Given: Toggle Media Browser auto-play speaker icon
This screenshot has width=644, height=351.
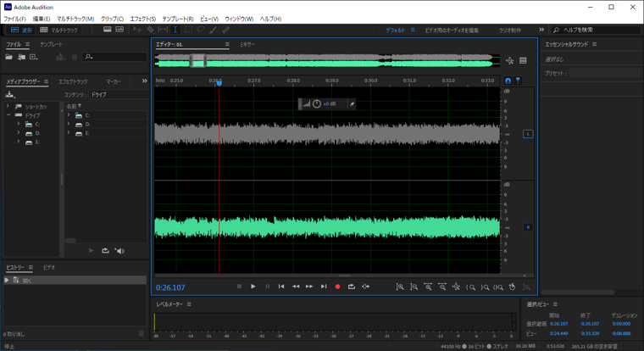Looking at the screenshot, I should 119,251.
